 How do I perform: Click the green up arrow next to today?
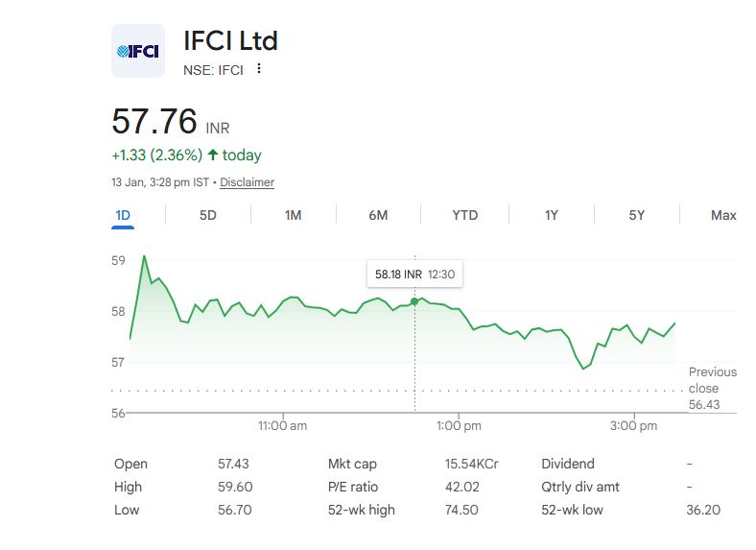212,155
